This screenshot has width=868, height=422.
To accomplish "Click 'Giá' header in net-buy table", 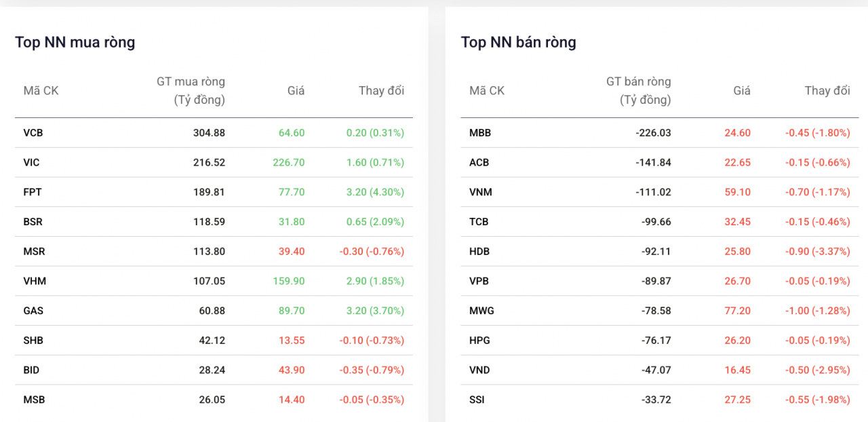I will [296, 91].
